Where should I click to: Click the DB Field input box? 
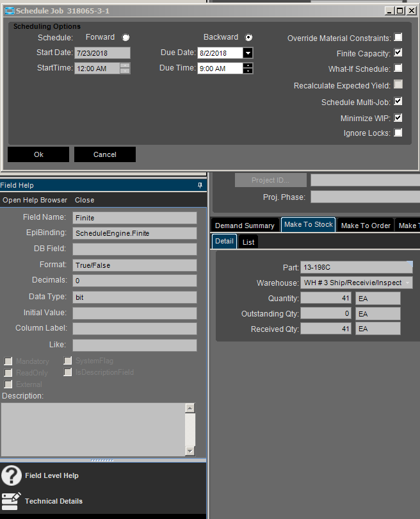coord(134,249)
